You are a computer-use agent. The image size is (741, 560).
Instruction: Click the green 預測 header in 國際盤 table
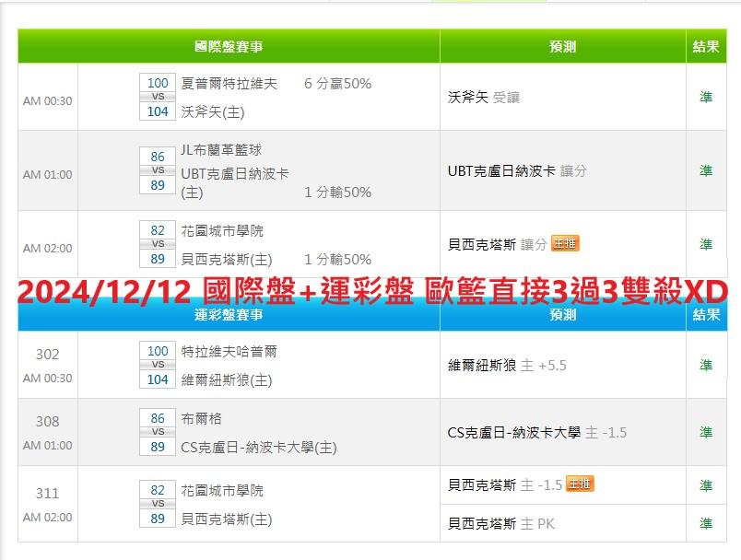(x=562, y=46)
